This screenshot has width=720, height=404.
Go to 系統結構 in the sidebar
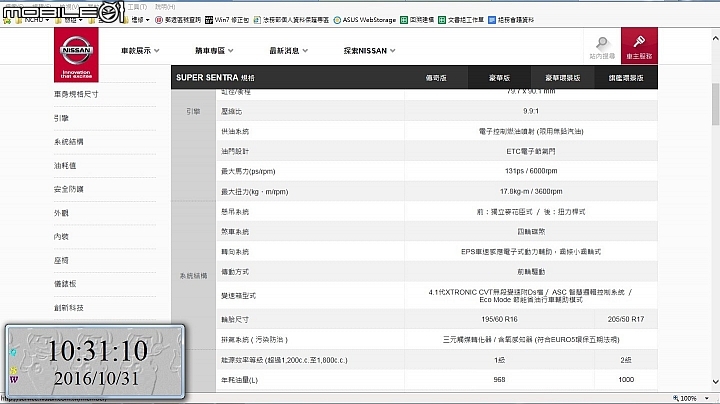pyautogui.click(x=68, y=142)
